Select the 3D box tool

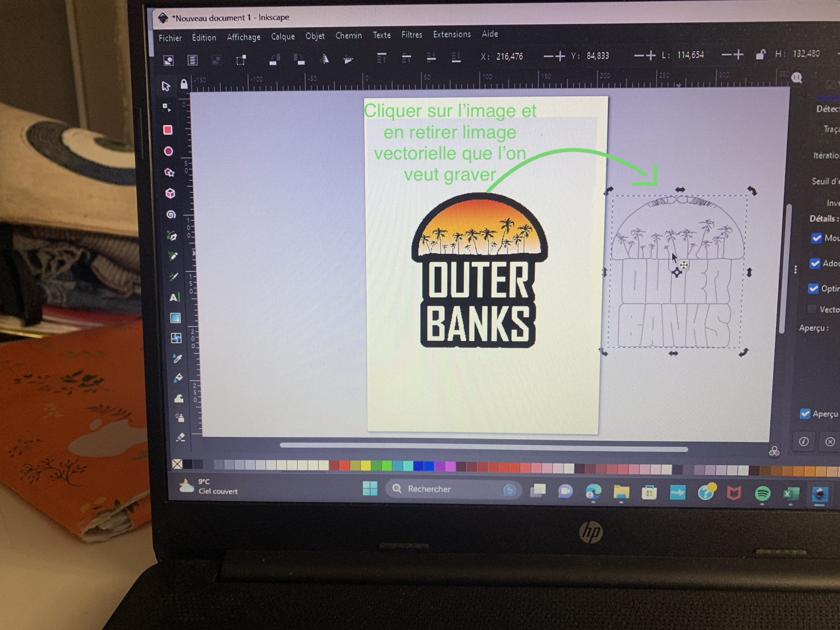[170, 193]
